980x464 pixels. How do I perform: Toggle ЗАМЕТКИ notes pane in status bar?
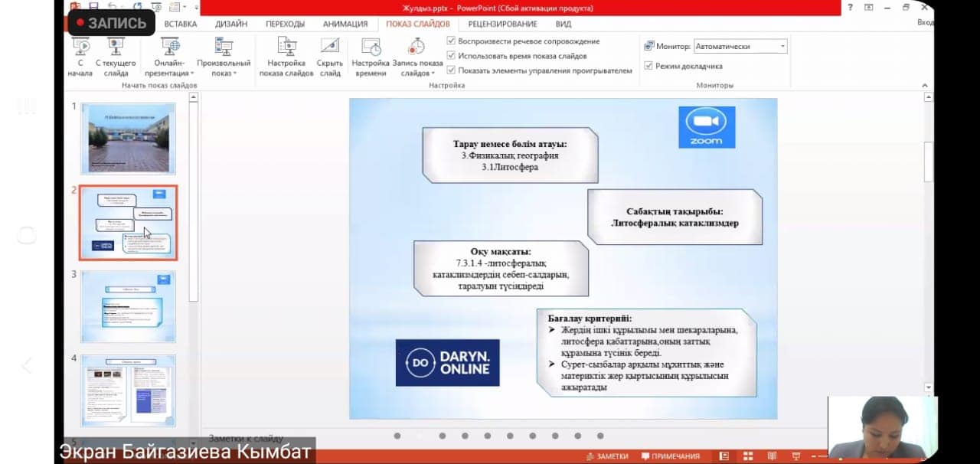click(x=607, y=456)
